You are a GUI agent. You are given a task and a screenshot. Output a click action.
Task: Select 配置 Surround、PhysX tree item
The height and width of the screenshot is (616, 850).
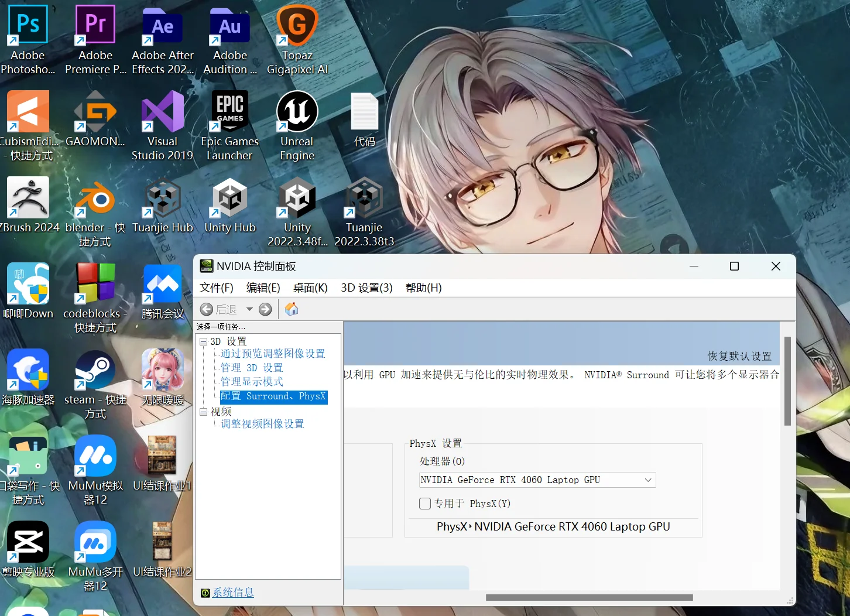pyautogui.click(x=273, y=396)
